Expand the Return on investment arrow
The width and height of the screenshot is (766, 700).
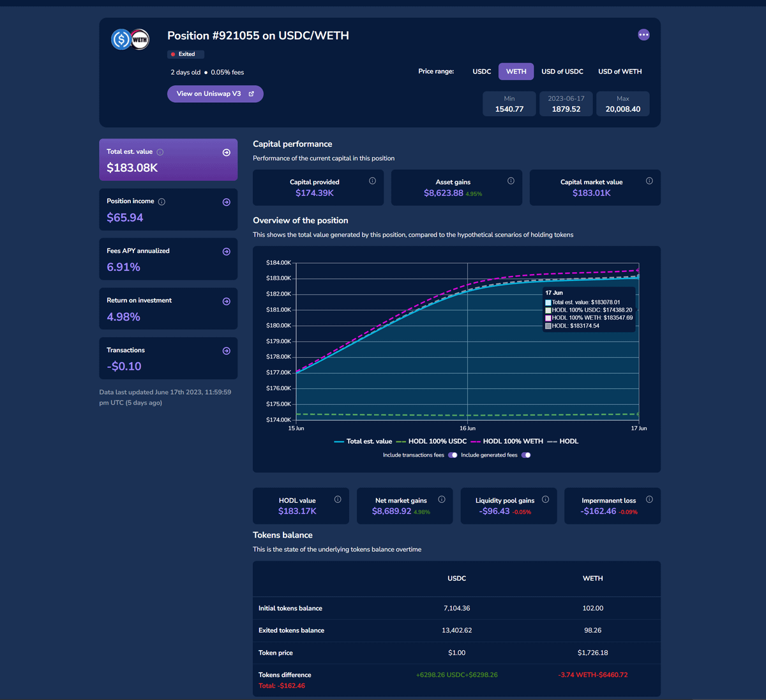pyautogui.click(x=226, y=301)
